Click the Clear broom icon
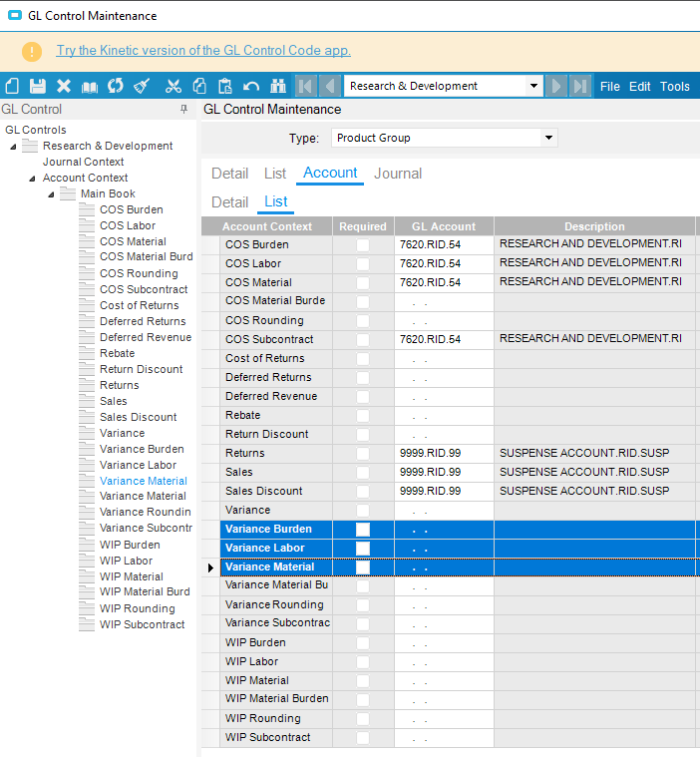This screenshot has width=700, height=757. (142, 87)
